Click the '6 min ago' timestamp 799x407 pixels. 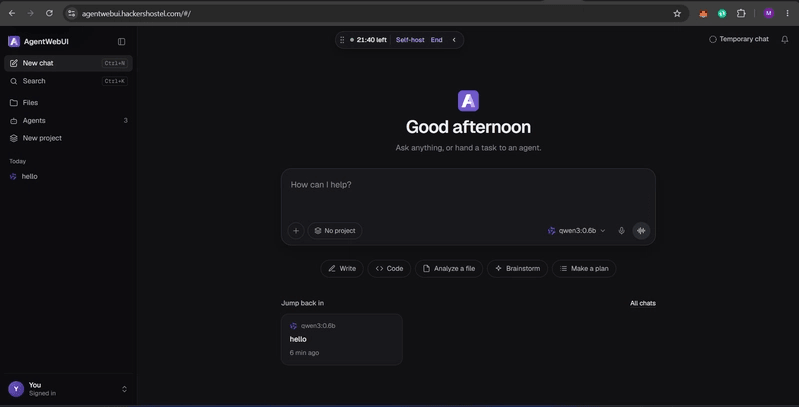pyautogui.click(x=304, y=352)
